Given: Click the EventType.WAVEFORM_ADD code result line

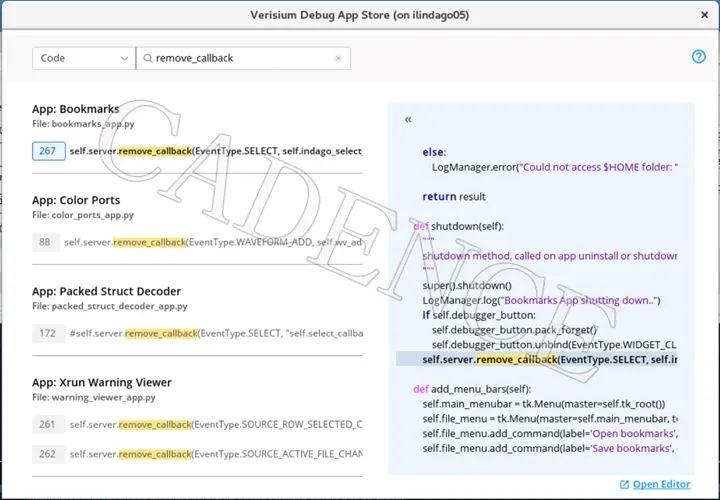Looking at the screenshot, I should pos(213,242).
